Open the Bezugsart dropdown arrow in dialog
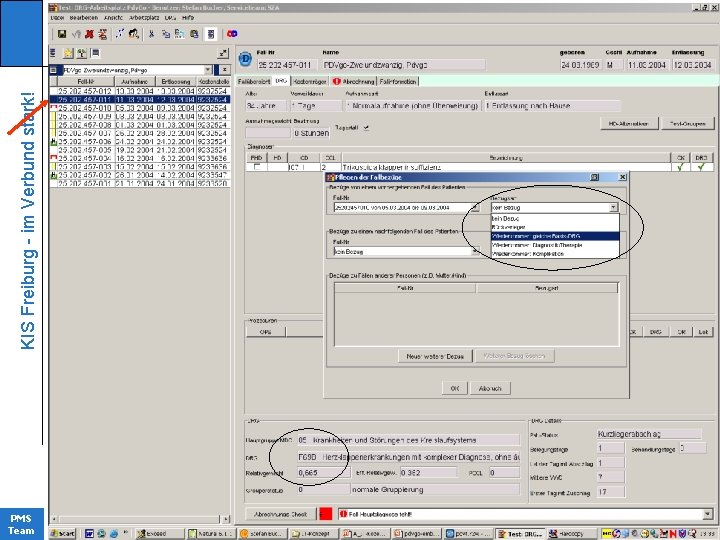The height and width of the screenshot is (540, 720). click(613, 208)
